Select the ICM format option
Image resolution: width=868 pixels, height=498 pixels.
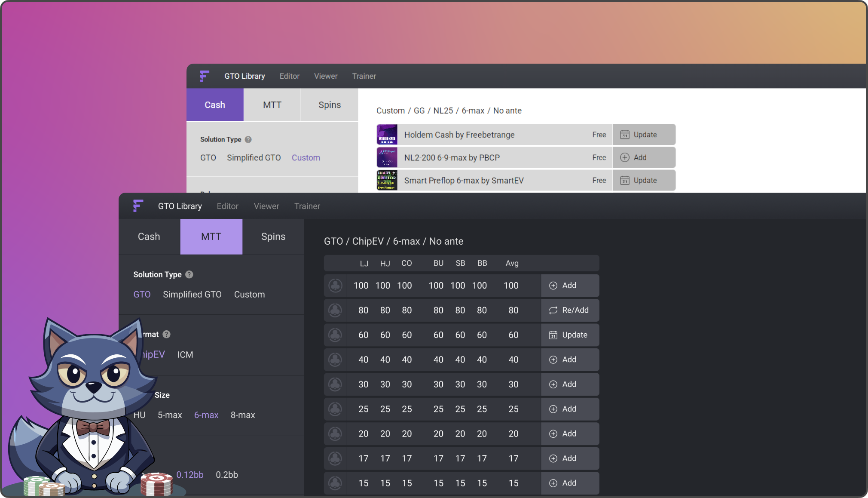tap(185, 355)
